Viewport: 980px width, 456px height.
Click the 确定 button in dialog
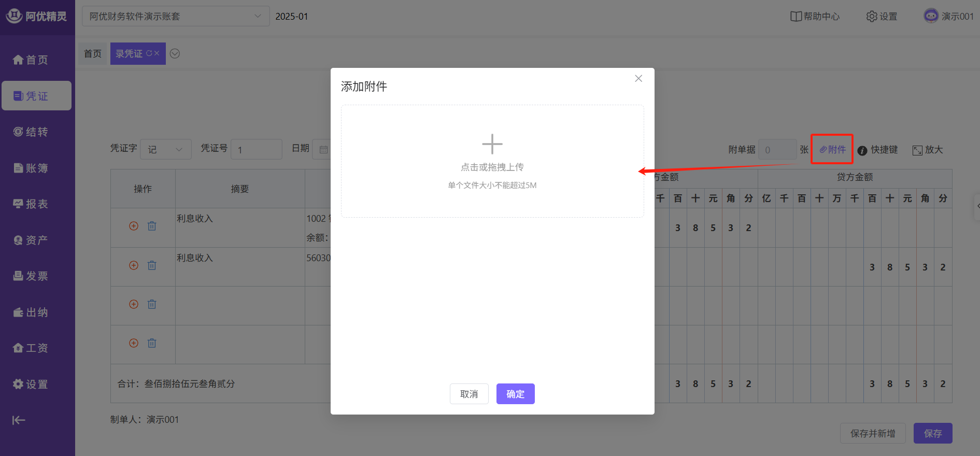(x=515, y=394)
